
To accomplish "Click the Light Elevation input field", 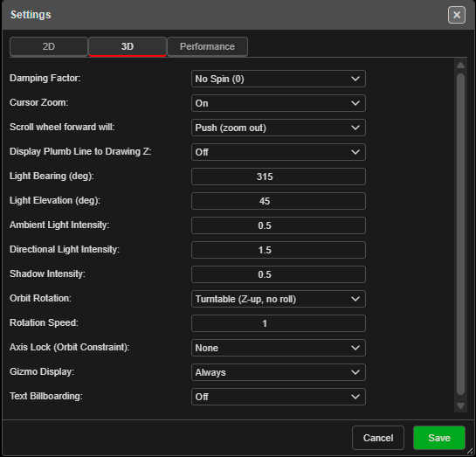I will pyautogui.click(x=279, y=201).
